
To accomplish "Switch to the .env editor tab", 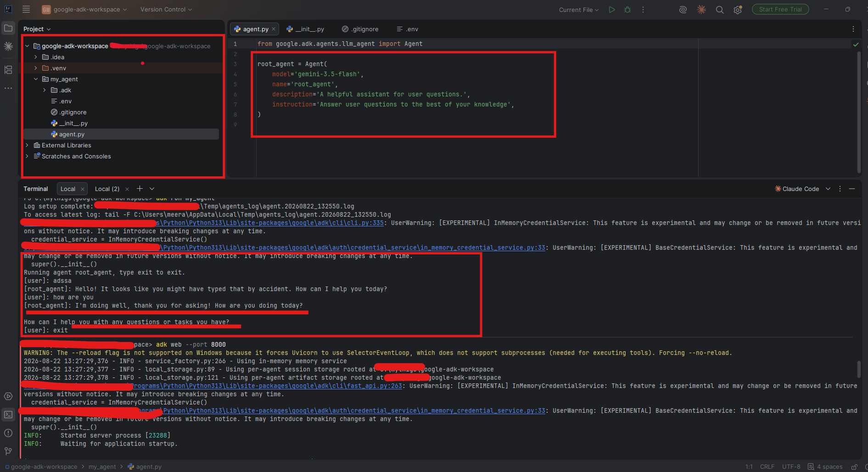I will point(408,29).
